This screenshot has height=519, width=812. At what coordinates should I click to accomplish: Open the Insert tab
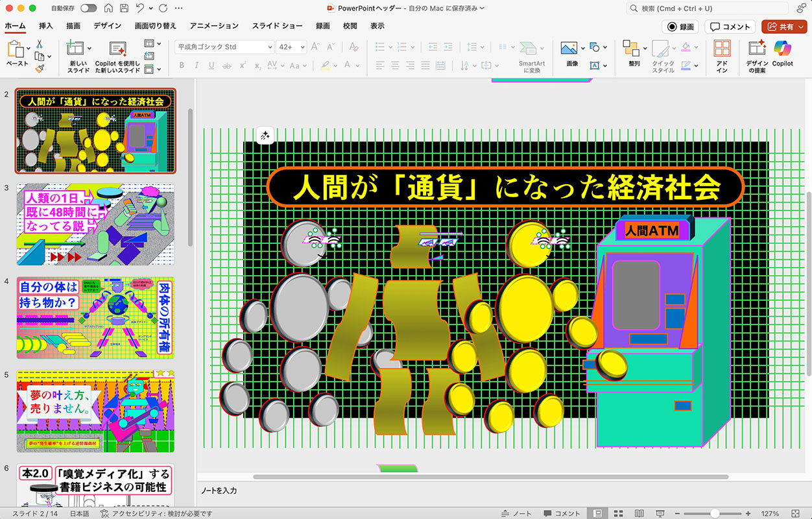pyautogui.click(x=46, y=26)
